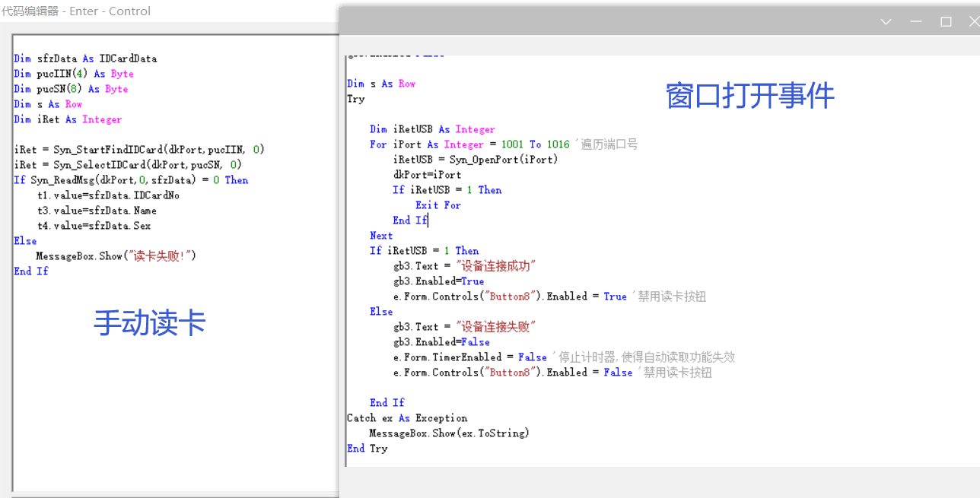Click the MessageBox.Show("读卡失败!") line

tap(116, 256)
